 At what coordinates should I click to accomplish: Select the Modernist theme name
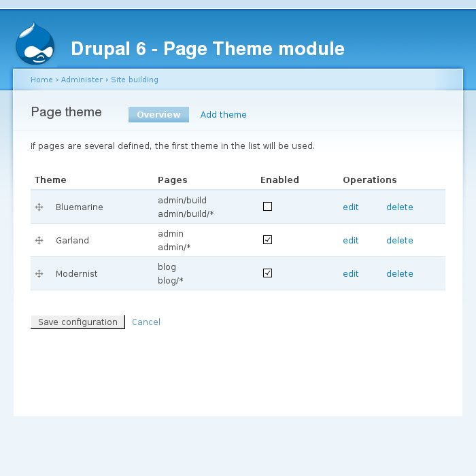76,274
